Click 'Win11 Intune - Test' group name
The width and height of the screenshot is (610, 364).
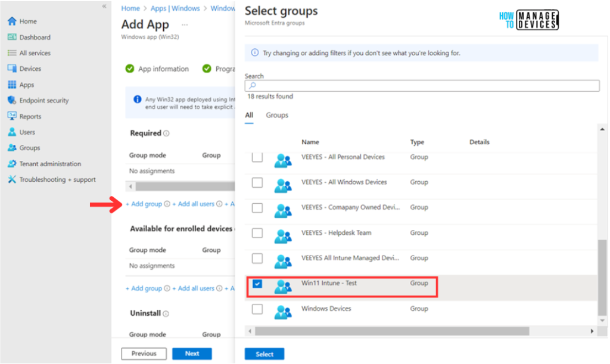coord(329,283)
